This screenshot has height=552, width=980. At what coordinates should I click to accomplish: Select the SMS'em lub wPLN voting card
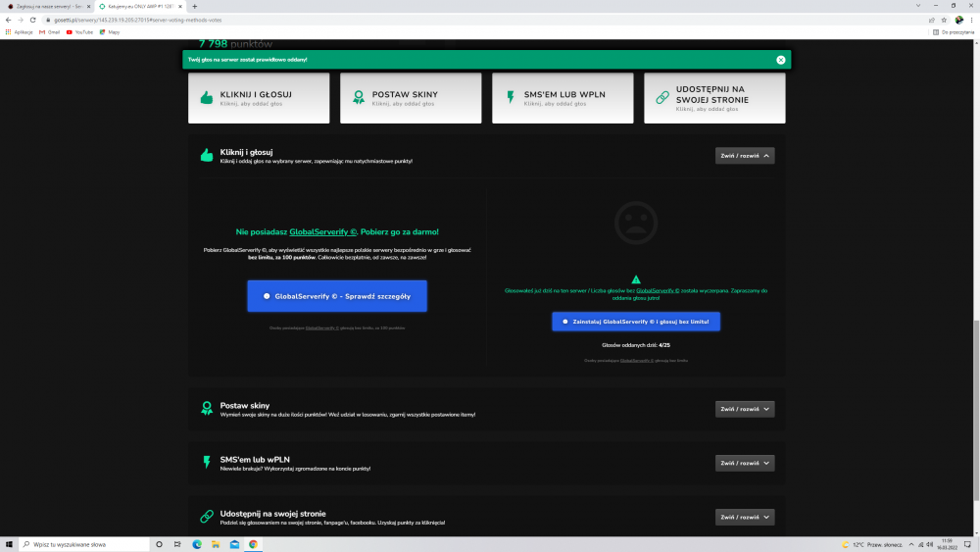point(563,98)
